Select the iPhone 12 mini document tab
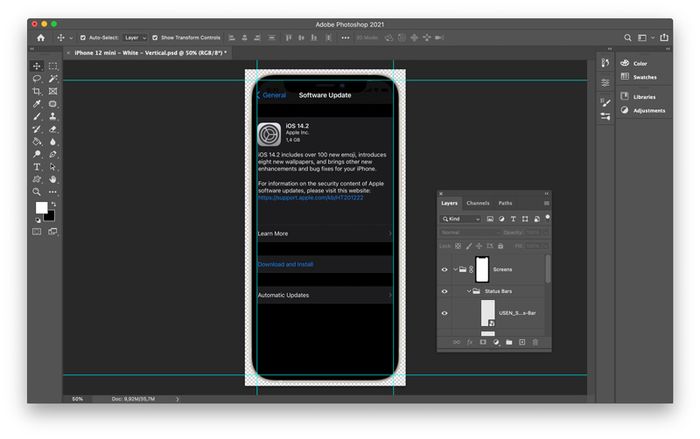This screenshot has width=700, height=439. pyautogui.click(x=150, y=53)
